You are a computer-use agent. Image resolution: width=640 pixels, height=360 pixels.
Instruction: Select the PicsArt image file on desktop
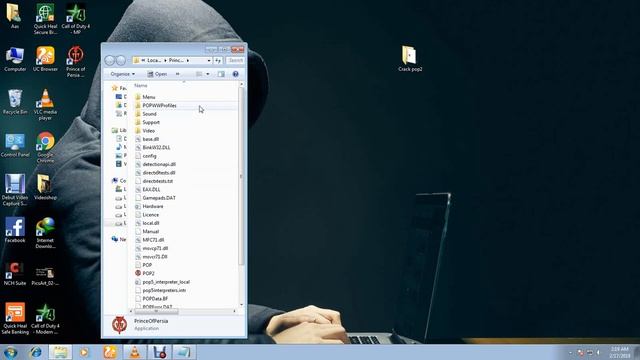(x=45, y=276)
